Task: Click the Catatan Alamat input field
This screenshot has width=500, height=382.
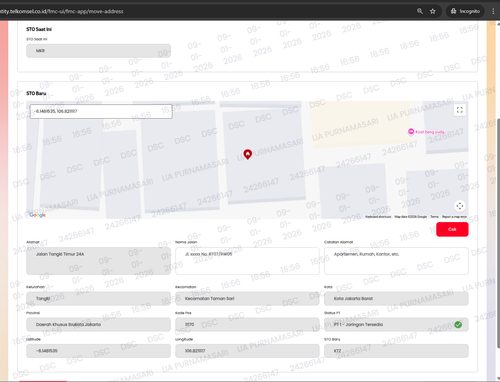Action: (396, 261)
